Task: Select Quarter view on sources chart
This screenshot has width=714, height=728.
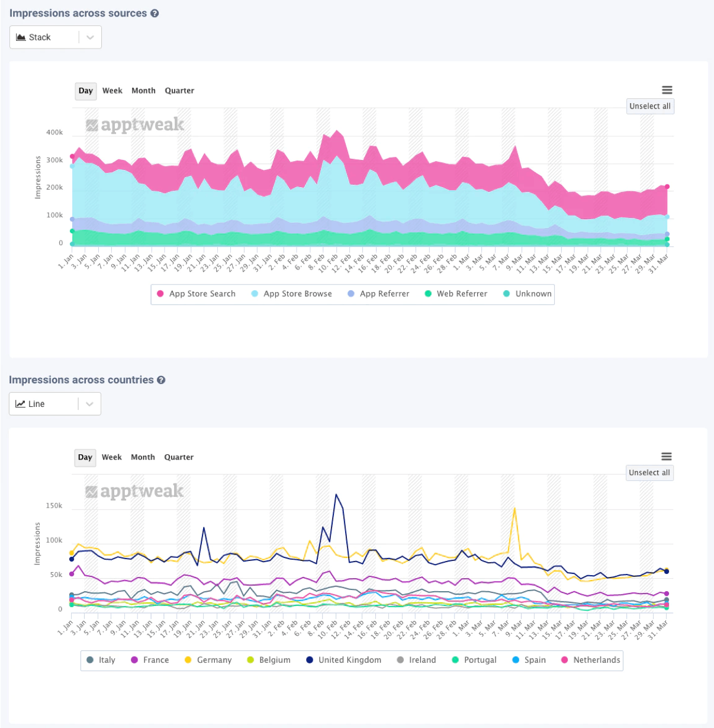Action: pyautogui.click(x=179, y=91)
